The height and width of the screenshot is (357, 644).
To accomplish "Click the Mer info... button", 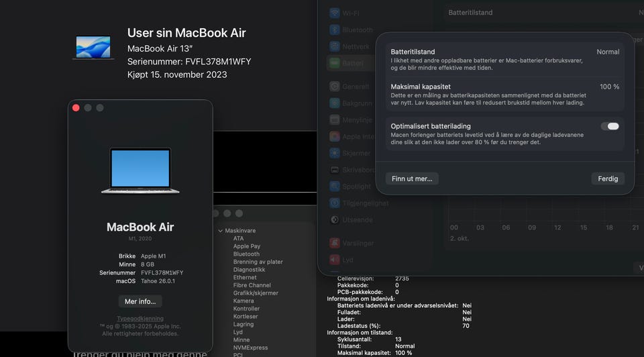I will click(x=140, y=301).
